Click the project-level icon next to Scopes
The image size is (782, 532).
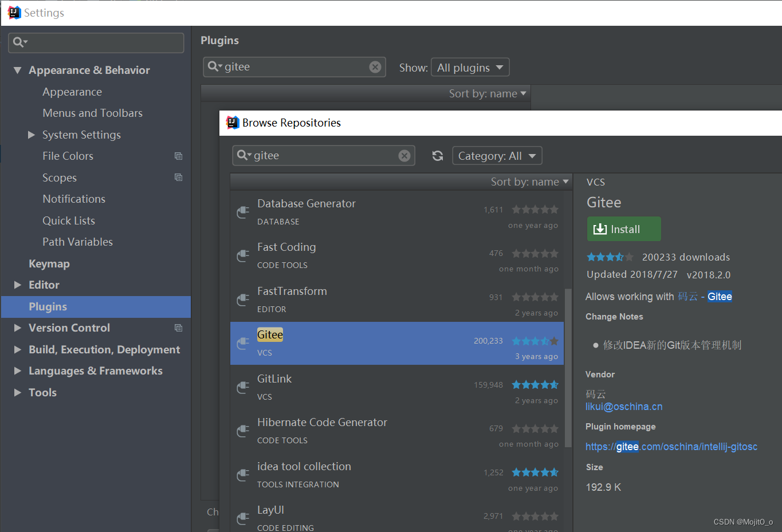(178, 178)
